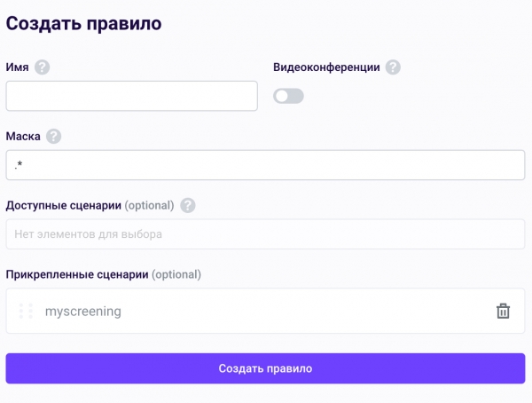This screenshot has height=403, width=532.
Task: Click the Доступные сценарии label text
Action: (63, 205)
